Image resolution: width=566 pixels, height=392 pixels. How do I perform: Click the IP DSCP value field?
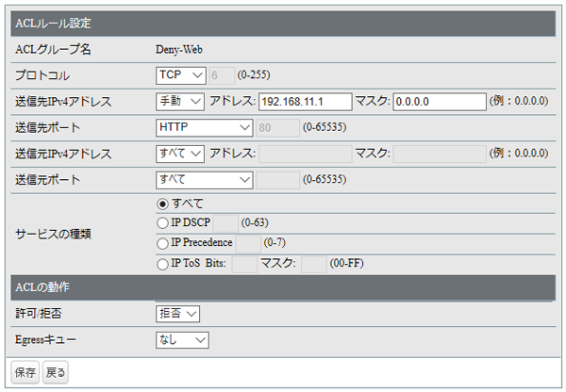[225, 222]
